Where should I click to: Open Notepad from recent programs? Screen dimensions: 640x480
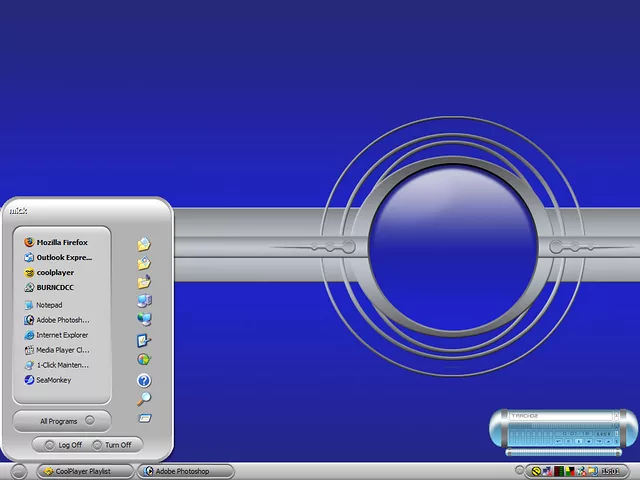pos(49,305)
